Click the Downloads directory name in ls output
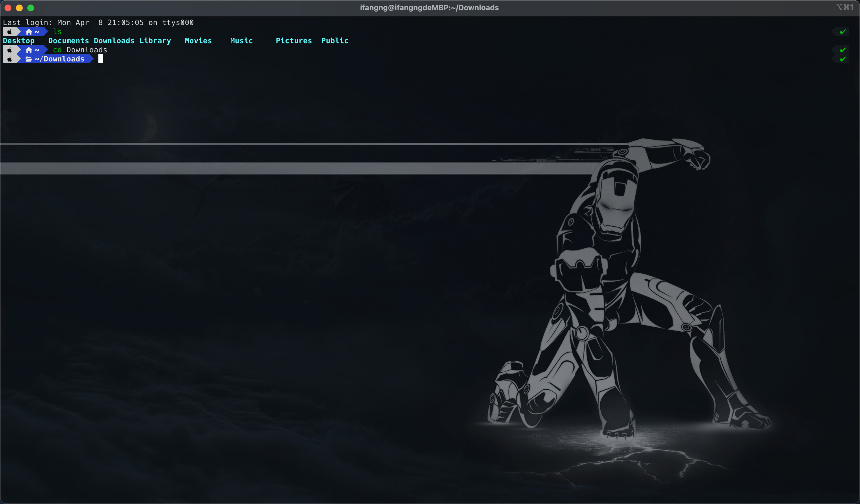This screenshot has height=504, width=860. click(x=114, y=41)
